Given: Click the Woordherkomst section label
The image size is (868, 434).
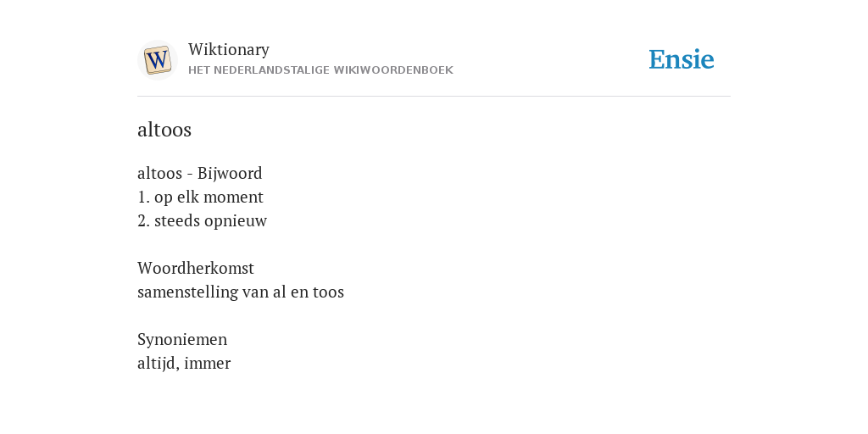Looking at the screenshot, I should point(196,268).
